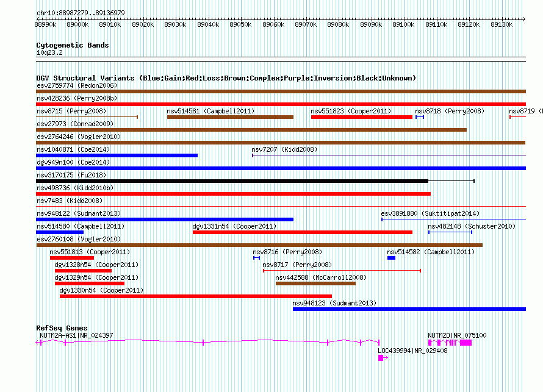Viewport: 543px width, 392px height.
Task: Click the nsv428236 (Perry2008b) label
Action: [x=77, y=98]
